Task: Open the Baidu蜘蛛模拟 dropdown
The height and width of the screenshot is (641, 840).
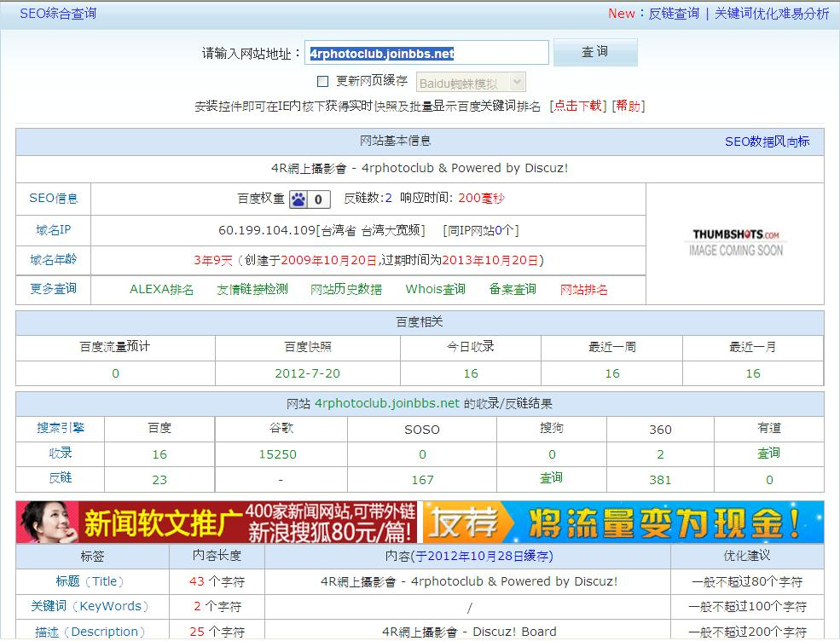Action: coord(471,83)
